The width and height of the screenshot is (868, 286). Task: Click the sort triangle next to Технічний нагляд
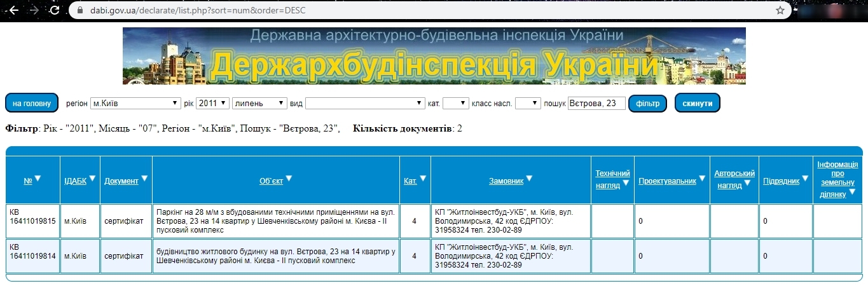pos(626,183)
